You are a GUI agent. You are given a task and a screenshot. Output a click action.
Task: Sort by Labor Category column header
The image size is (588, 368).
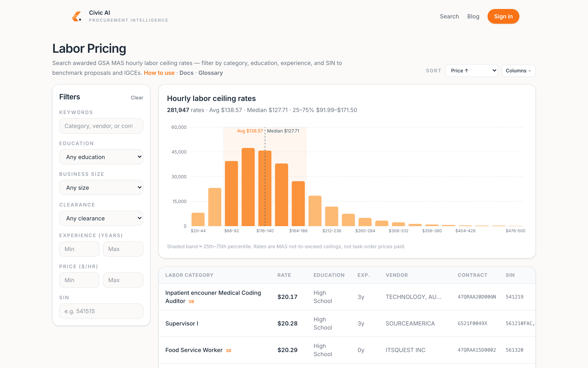pos(189,275)
